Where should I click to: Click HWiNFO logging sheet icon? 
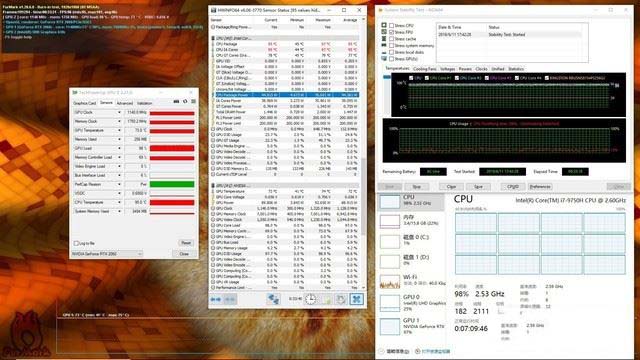(327, 299)
